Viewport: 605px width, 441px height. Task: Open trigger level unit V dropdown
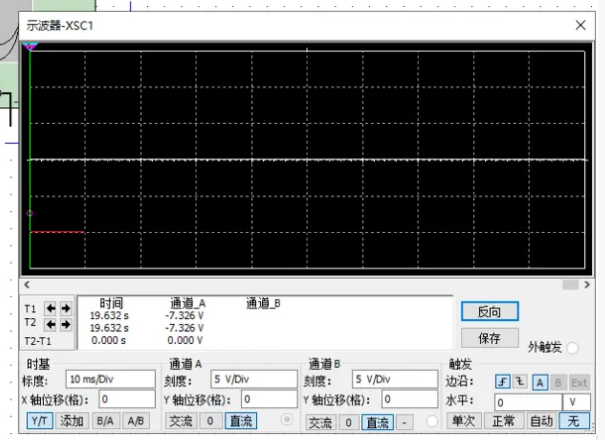click(576, 402)
